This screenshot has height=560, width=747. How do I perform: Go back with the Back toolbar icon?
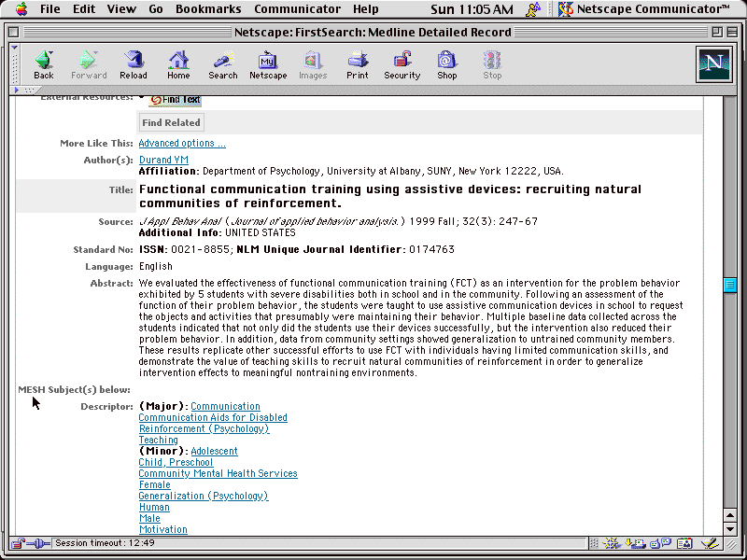43,64
